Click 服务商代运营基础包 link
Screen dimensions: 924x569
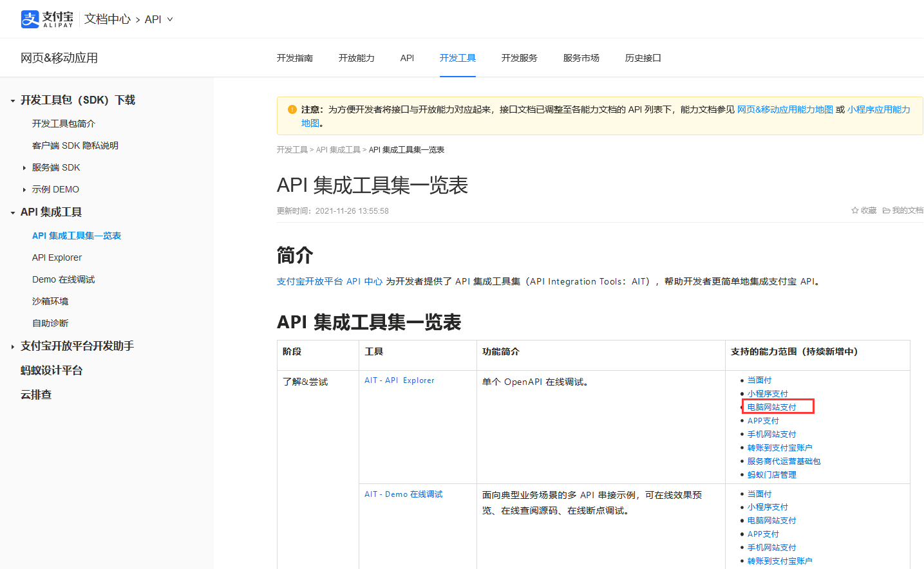point(784,462)
